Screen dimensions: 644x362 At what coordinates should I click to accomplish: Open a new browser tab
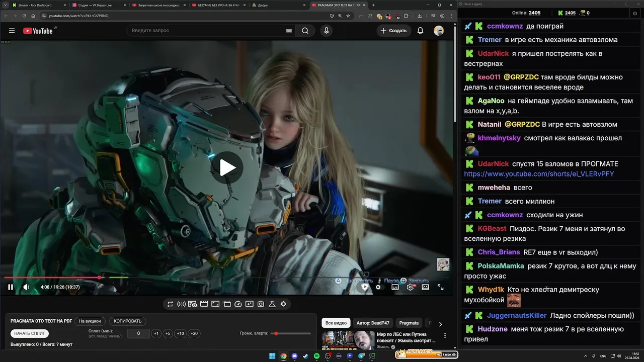click(373, 5)
